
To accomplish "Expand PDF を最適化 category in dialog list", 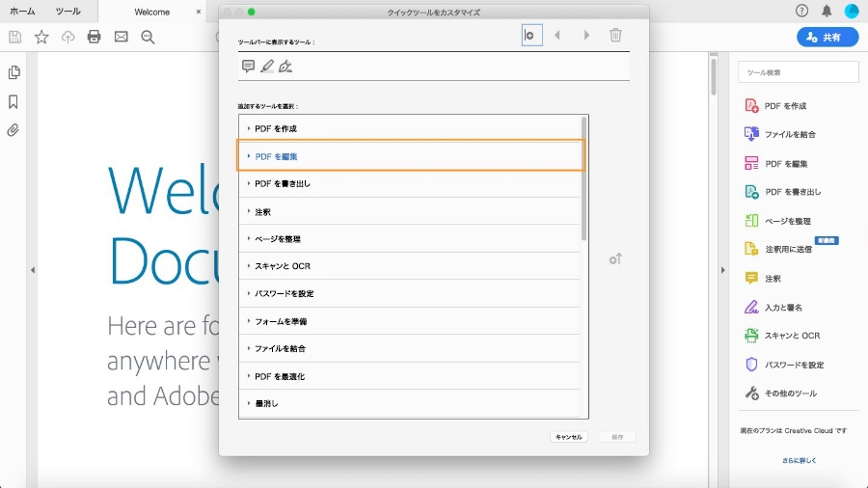I will (409, 376).
